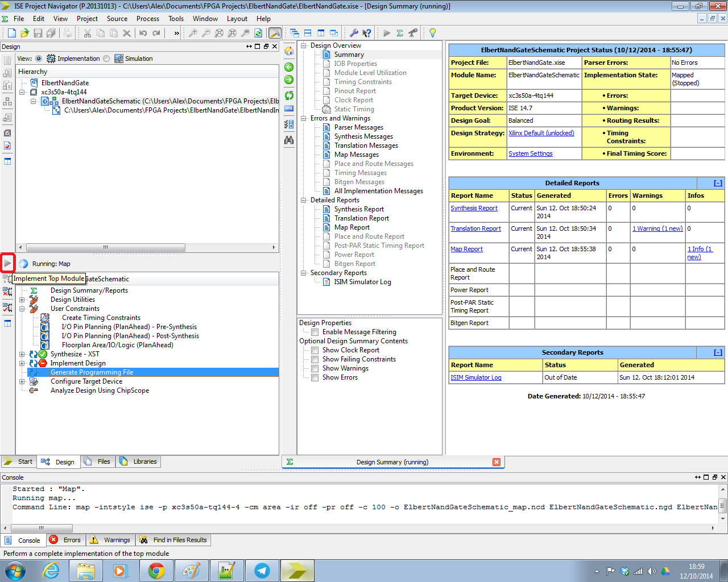Click the Tile Horizontally toolbar icon
The image size is (728, 582).
point(308,33)
